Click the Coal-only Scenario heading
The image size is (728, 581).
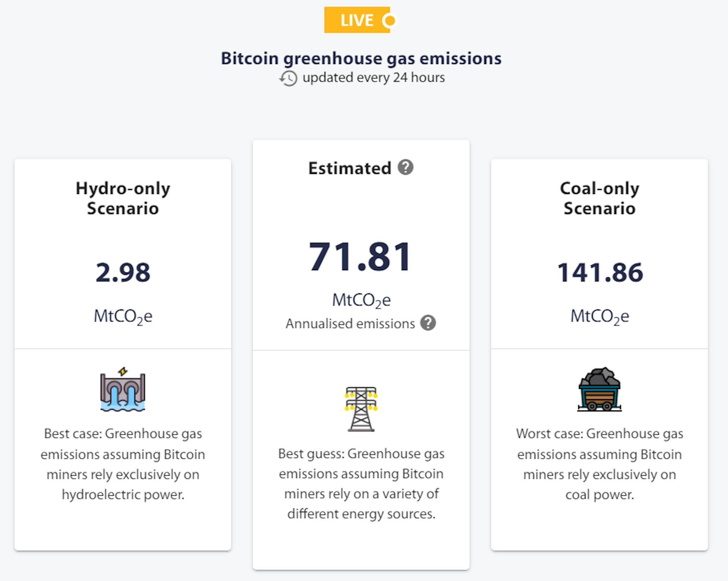click(599, 198)
